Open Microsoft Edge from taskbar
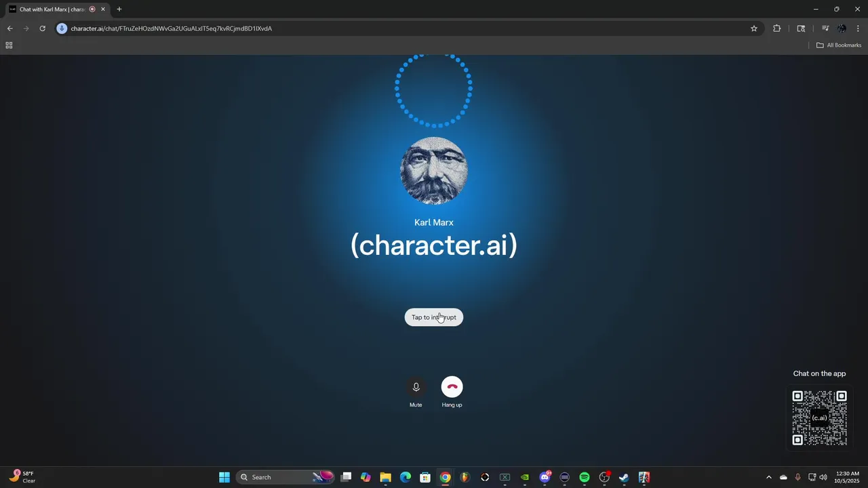 pos(406,477)
